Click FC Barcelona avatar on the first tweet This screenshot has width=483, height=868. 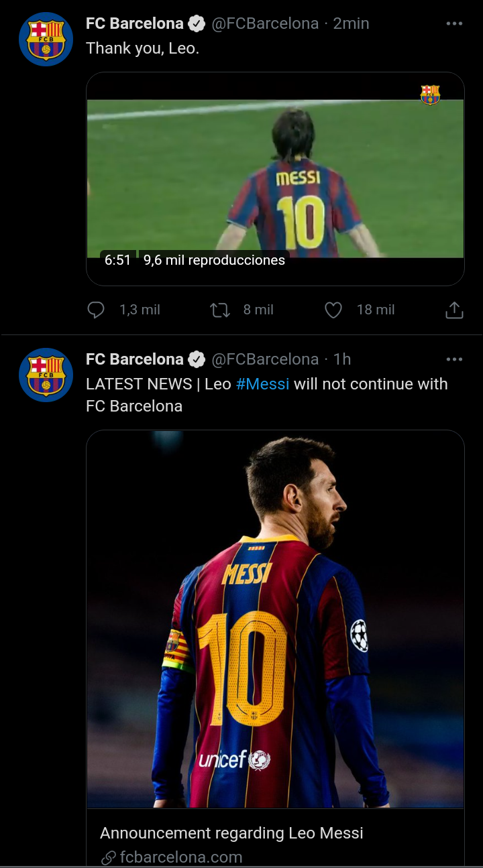point(46,39)
